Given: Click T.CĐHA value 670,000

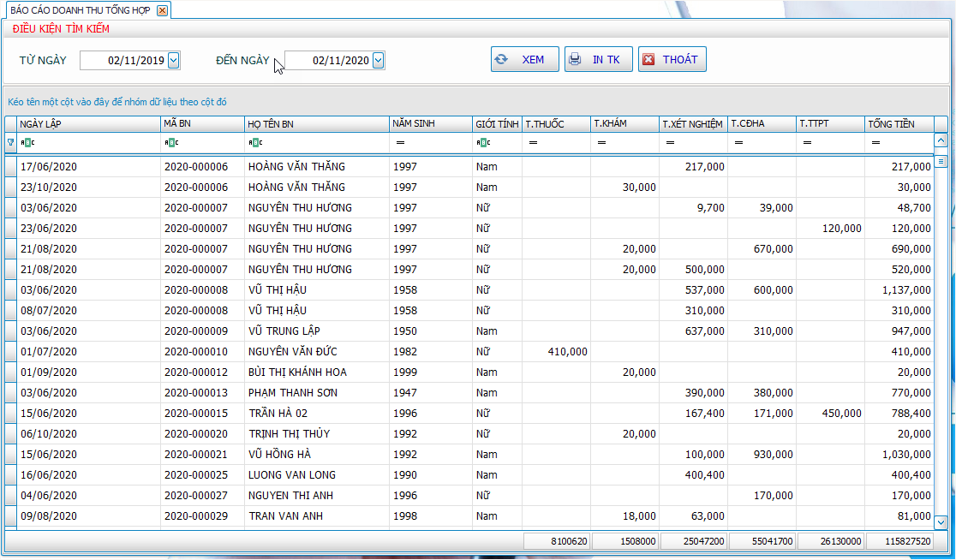Looking at the screenshot, I should [762, 248].
